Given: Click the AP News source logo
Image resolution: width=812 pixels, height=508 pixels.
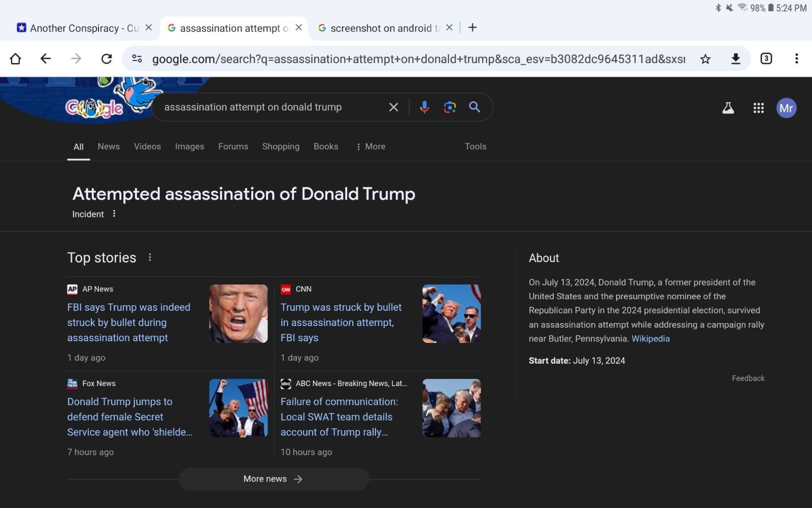Looking at the screenshot, I should click(73, 289).
